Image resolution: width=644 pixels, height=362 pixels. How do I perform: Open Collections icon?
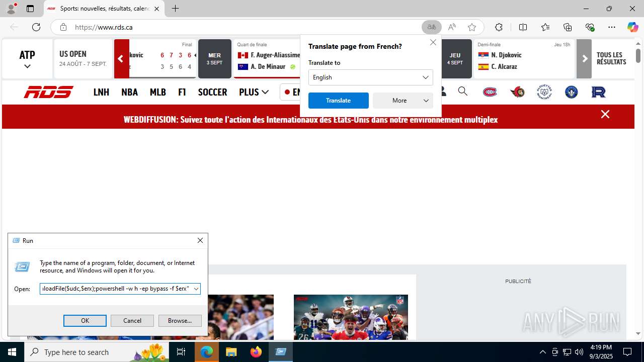pyautogui.click(x=568, y=27)
